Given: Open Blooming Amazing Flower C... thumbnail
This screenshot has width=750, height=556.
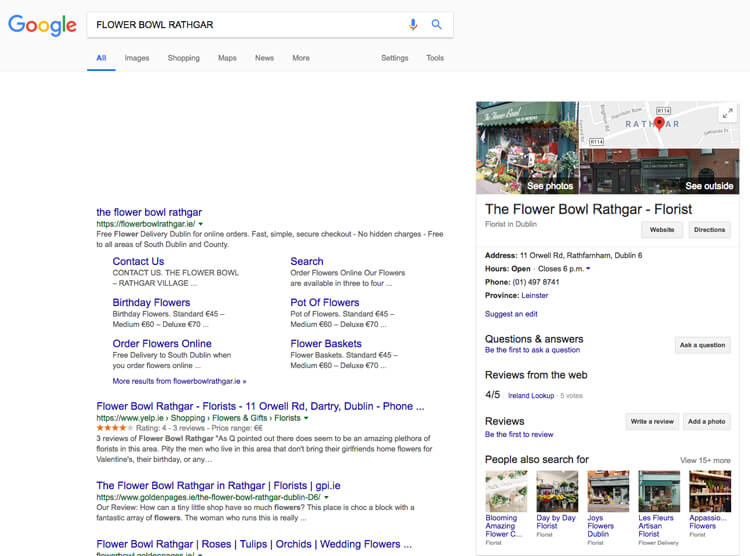Looking at the screenshot, I should pyautogui.click(x=506, y=491).
